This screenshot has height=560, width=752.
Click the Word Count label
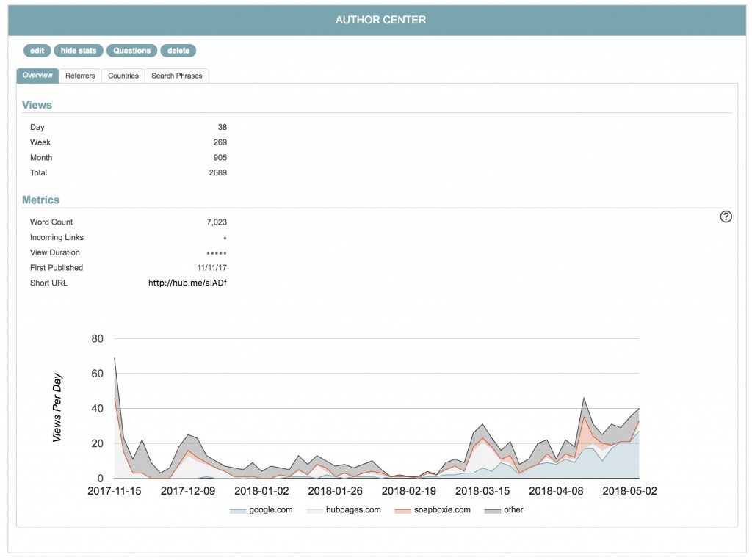[51, 222]
